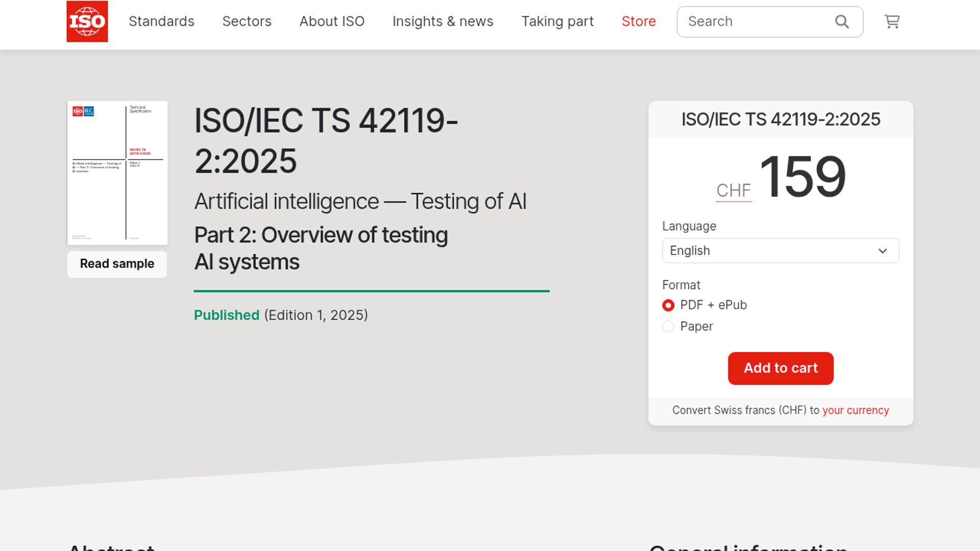Follow the 'your currency' conversion link
Image resolution: width=980 pixels, height=551 pixels.
point(855,410)
